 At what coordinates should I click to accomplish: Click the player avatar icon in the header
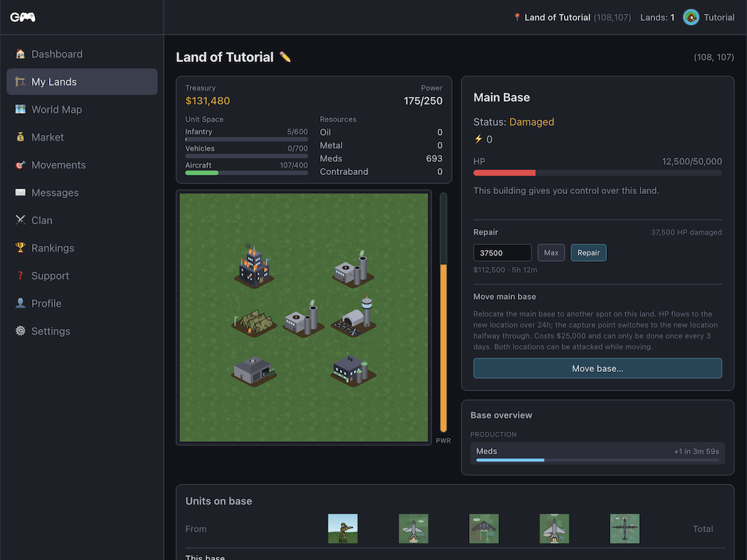point(691,17)
